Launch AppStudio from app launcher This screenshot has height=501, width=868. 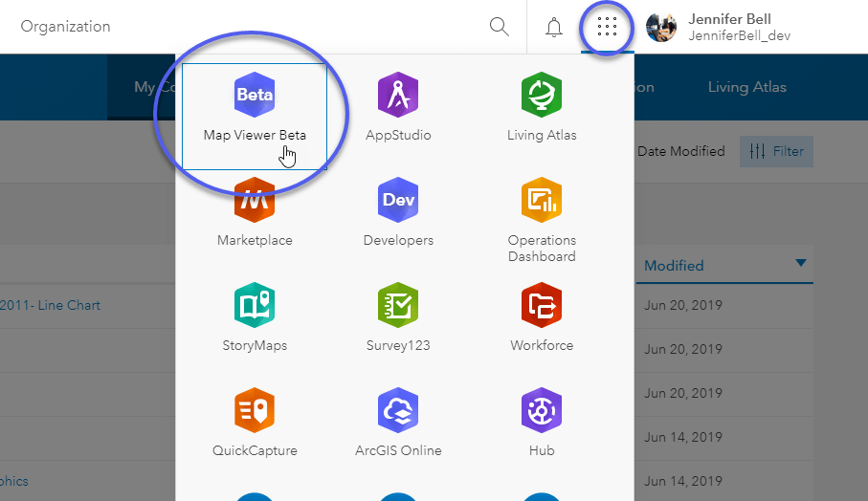(x=398, y=107)
